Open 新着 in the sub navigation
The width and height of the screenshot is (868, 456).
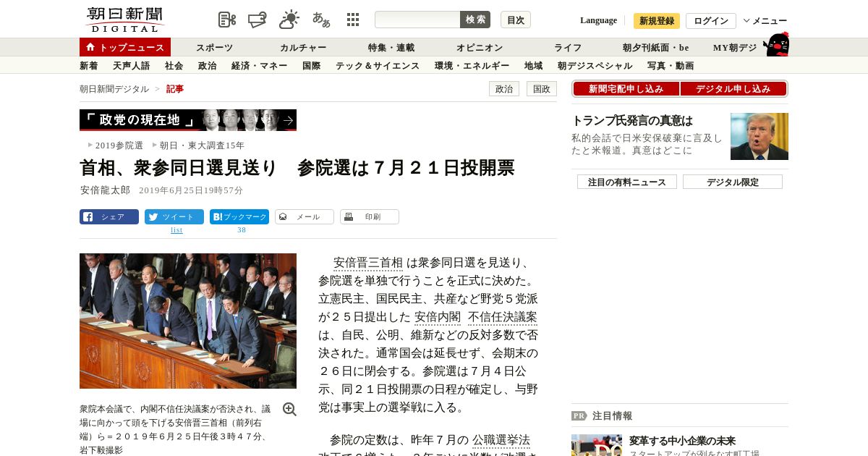(x=88, y=66)
